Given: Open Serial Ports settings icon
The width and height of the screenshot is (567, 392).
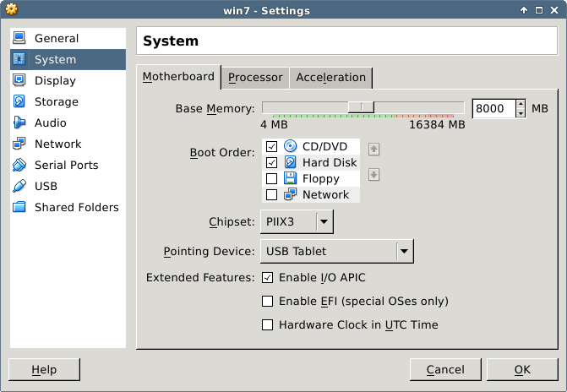Looking at the screenshot, I should pyautogui.click(x=19, y=166).
